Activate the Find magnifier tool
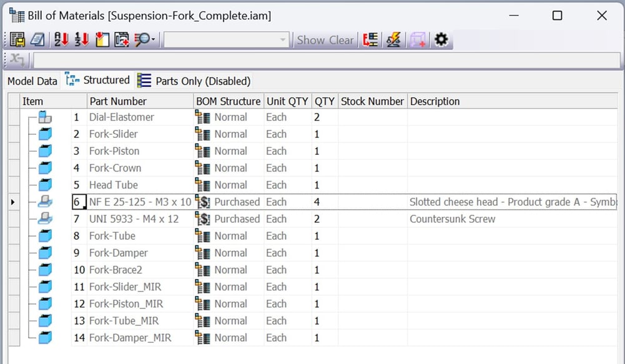The width and height of the screenshot is (625, 364). pyautogui.click(x=140, y=39)
